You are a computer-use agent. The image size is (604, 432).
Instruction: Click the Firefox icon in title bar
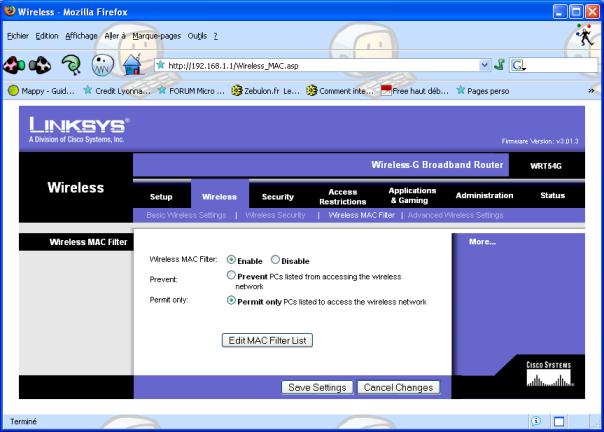pyautogui.click(x=10, y=11)
